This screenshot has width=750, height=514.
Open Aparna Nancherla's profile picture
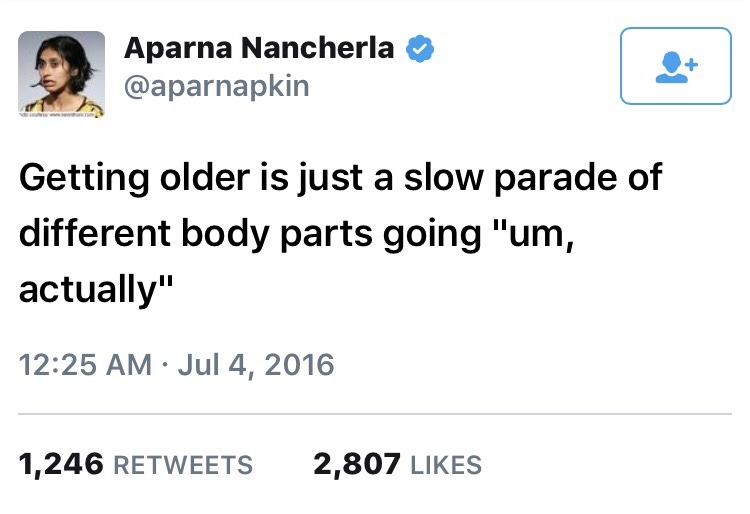pyautogui.click(x=62, y=72)
